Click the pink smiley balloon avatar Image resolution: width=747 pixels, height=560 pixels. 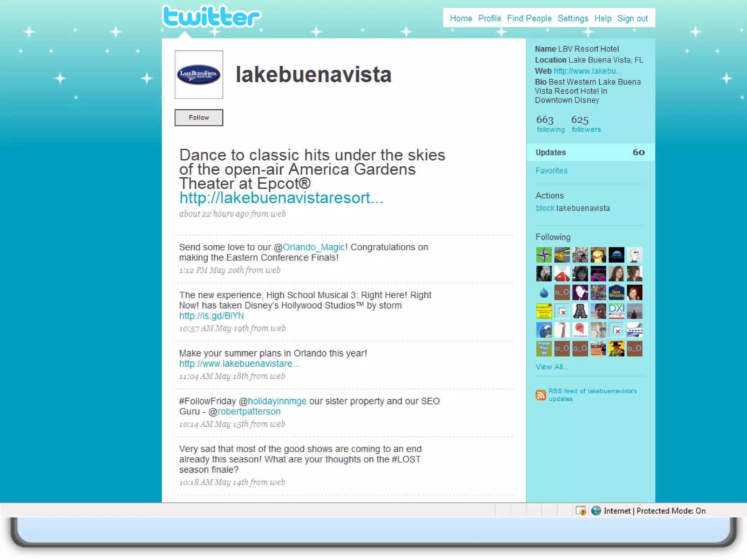click(580, 330)
